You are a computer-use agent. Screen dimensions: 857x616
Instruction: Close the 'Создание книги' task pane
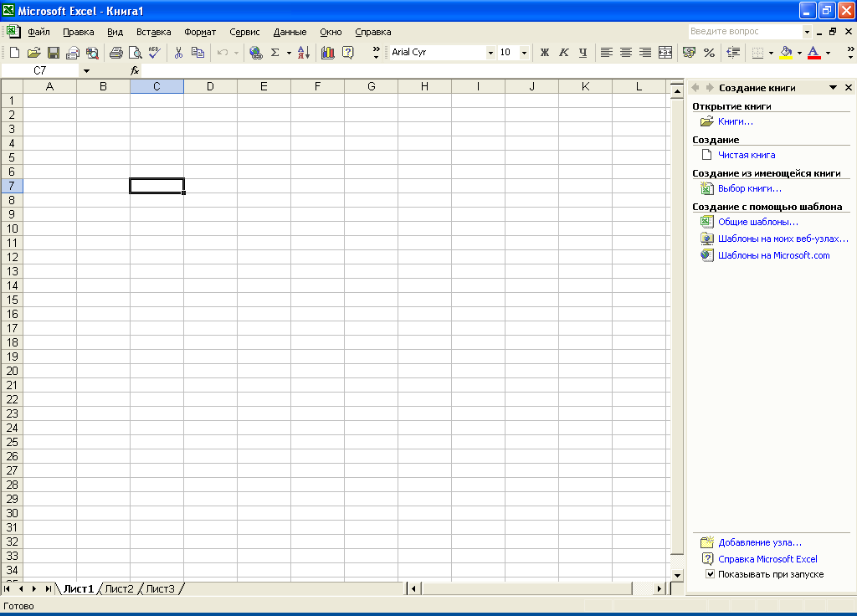[x=849, y=87]
